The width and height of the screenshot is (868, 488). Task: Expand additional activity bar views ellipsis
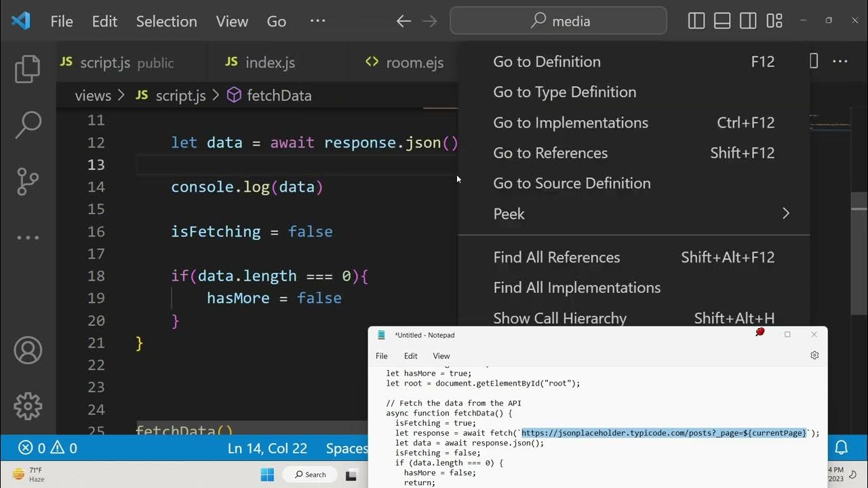(x=28, y=237)
